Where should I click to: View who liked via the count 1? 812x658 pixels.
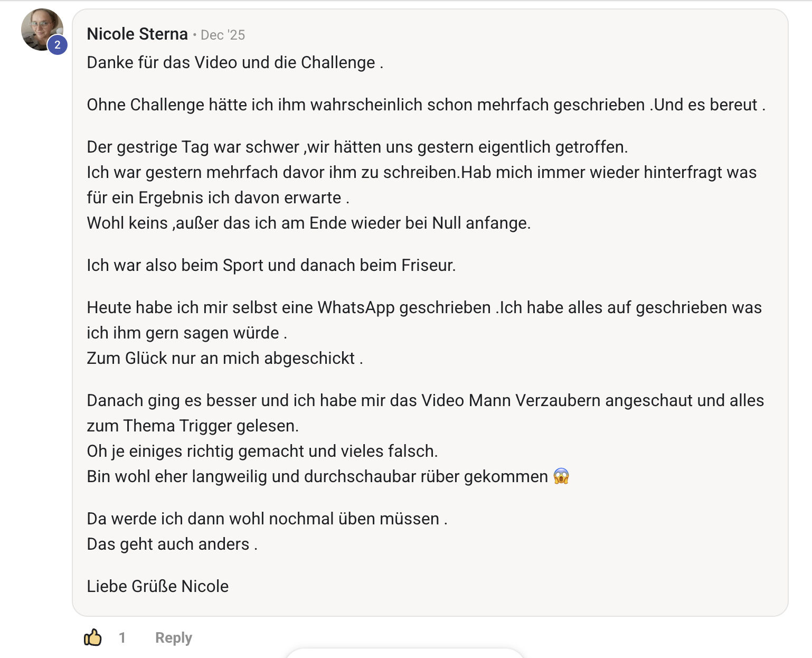coord(122,637)
